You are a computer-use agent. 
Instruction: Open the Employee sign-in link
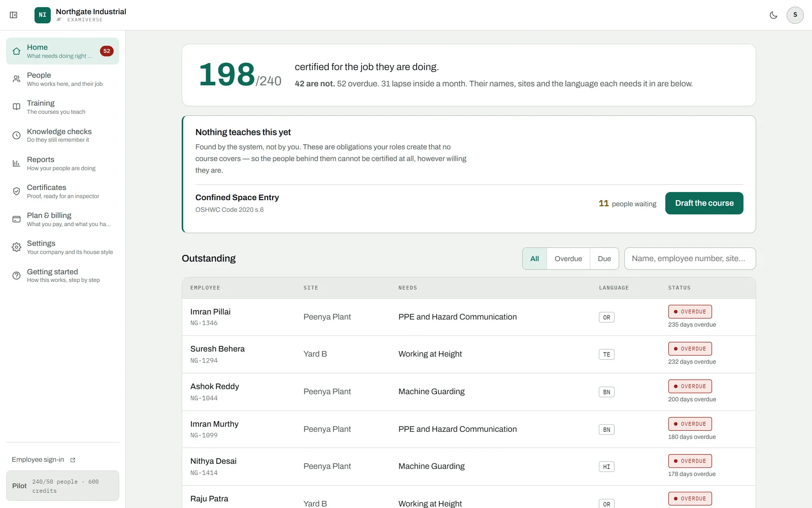pos(44,460)
